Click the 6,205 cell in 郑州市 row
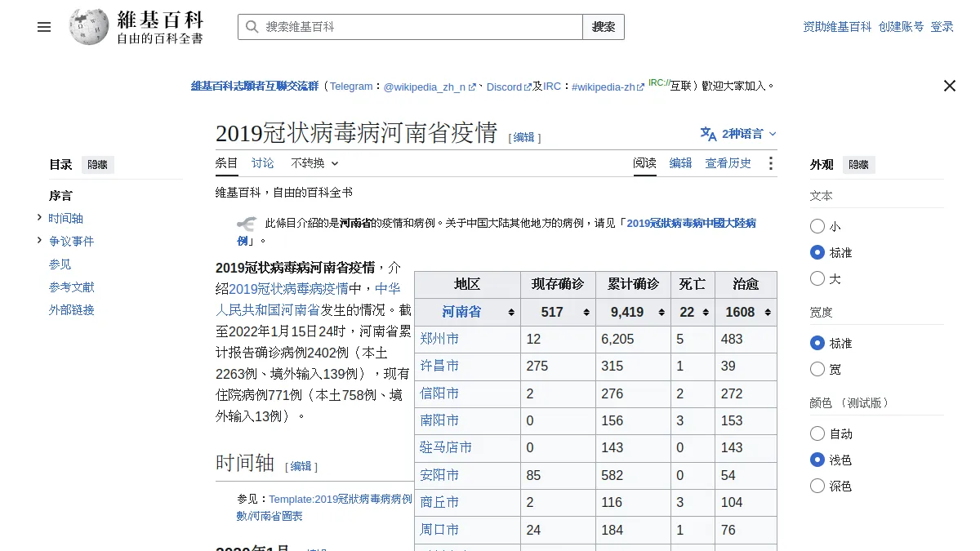Image resolution: width=980 pixels, height=551 pixels. (634, 339)
